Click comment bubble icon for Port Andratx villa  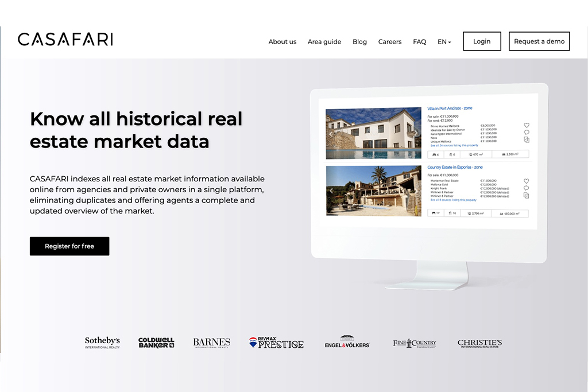pos(527,132)
